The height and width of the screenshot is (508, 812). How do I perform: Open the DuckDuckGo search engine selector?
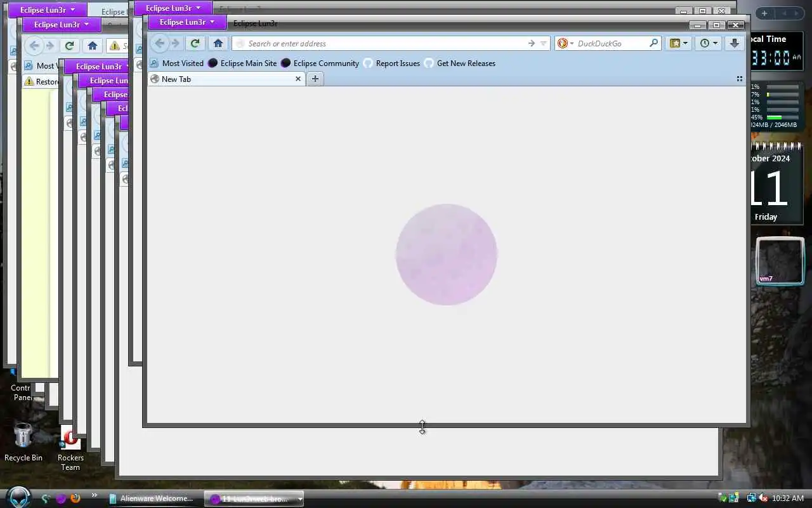click(565, 43)
